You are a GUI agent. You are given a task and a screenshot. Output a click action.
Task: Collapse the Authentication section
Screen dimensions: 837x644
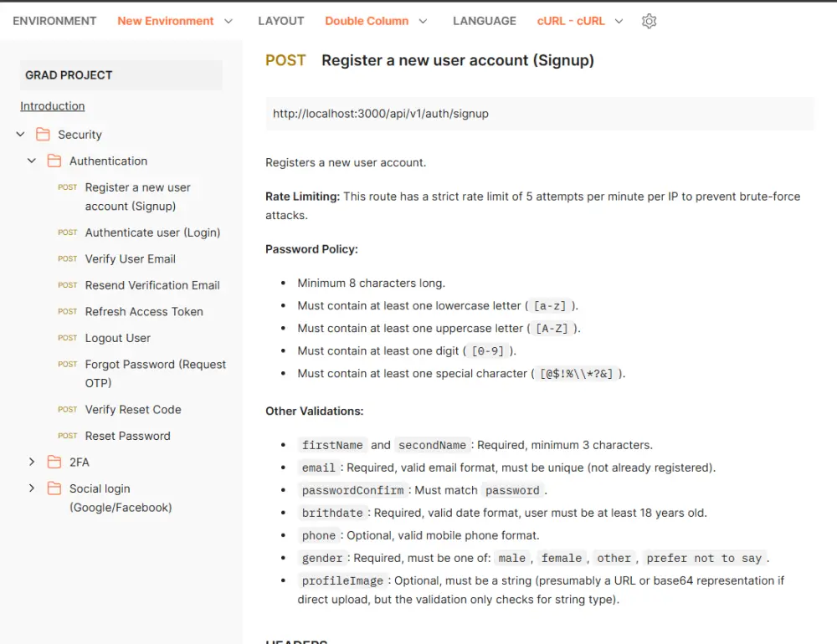32,161
